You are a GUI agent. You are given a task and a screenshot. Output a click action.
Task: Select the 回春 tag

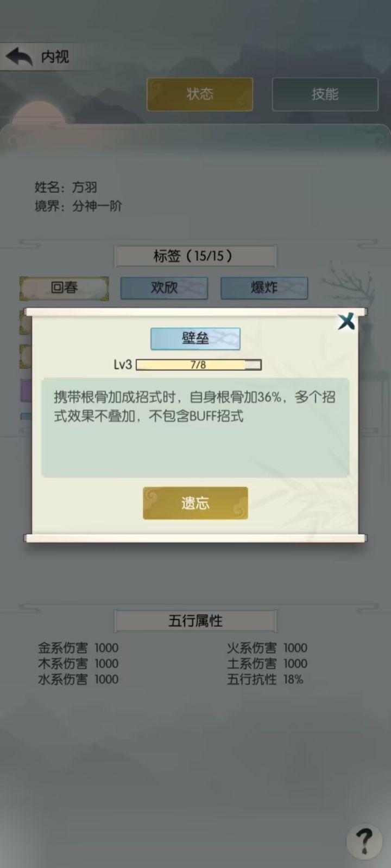tap(64, 288)
